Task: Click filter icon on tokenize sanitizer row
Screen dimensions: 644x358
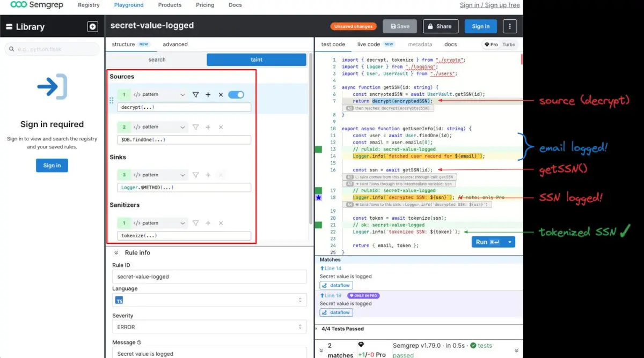Action: [195, 223]
